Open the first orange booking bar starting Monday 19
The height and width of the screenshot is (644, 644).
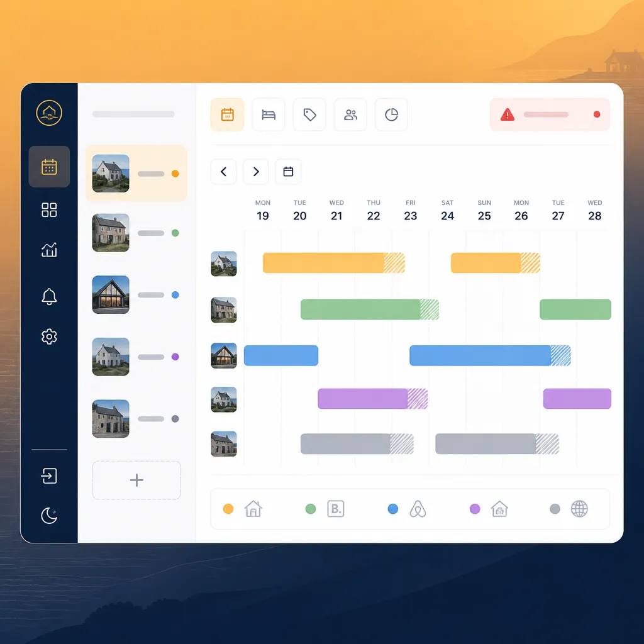click(334, 263)
